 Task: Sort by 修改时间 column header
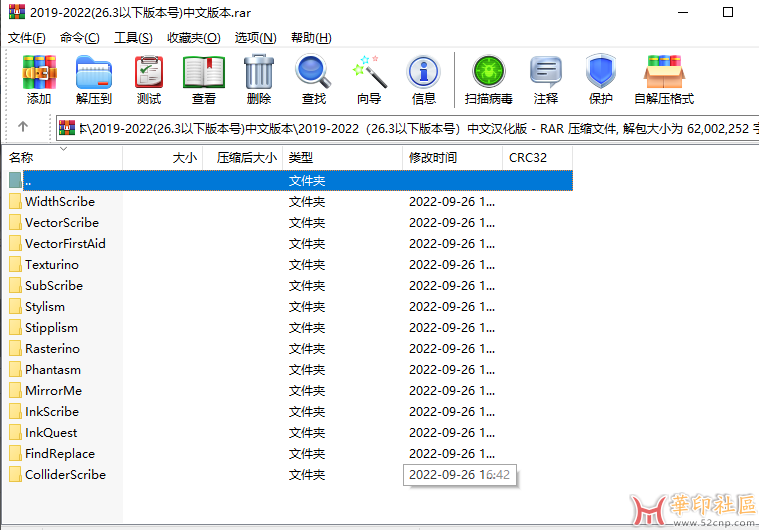pos(453,158)
